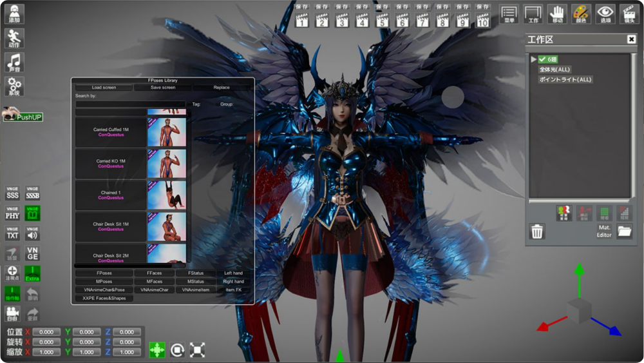The image size is (644, 363).
Task: Open the 动作 (Action) panel icon
Action: 14,38
